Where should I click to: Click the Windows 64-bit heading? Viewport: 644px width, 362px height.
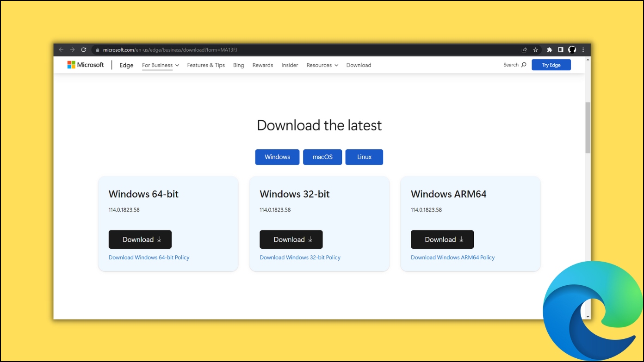click(x=143, y=194)
